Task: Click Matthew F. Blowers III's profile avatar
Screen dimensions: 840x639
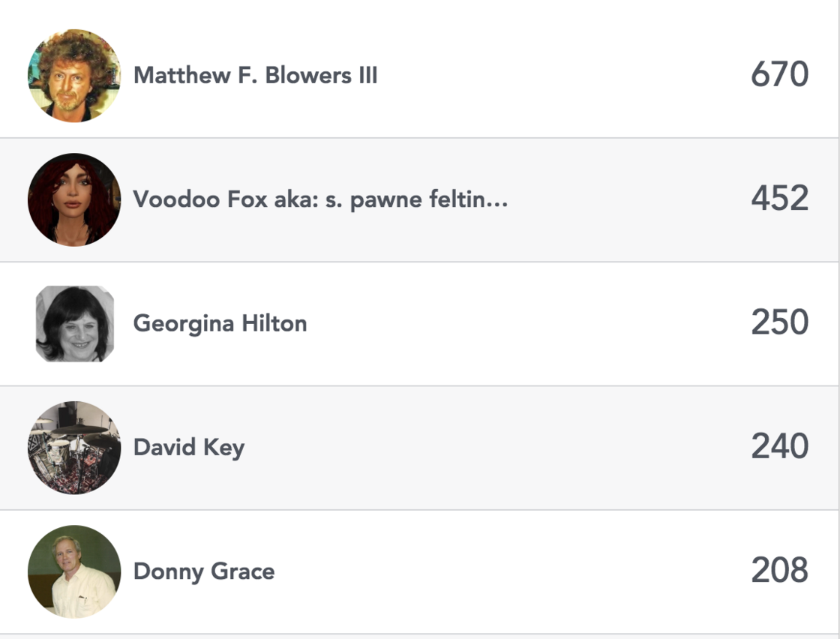Action: tap(74, 76)
